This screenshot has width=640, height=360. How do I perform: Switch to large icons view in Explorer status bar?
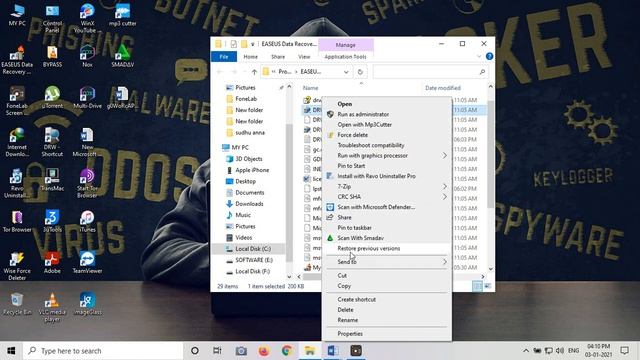point(487,286)
